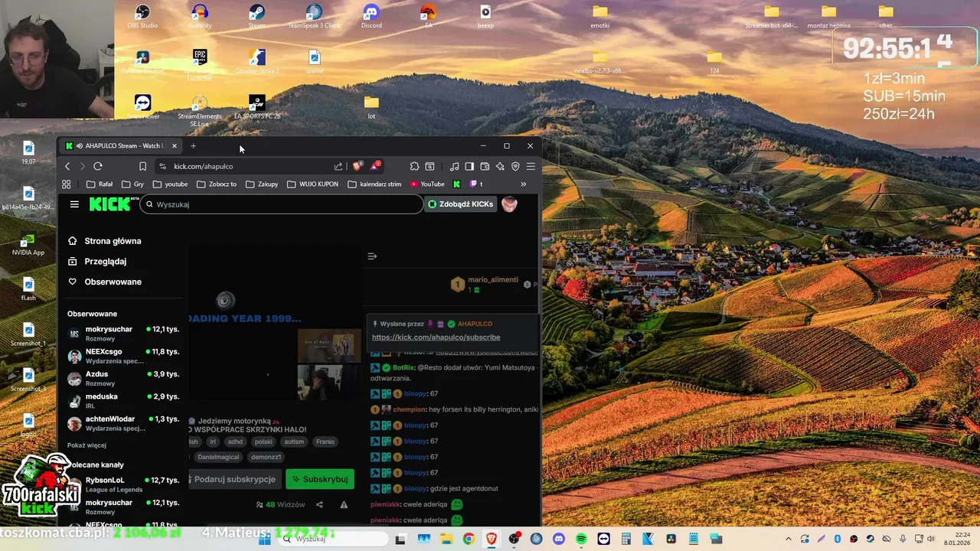980x551 pixels.
Task: Open the Steam desktop shortcut
Action: click(256, 17)
